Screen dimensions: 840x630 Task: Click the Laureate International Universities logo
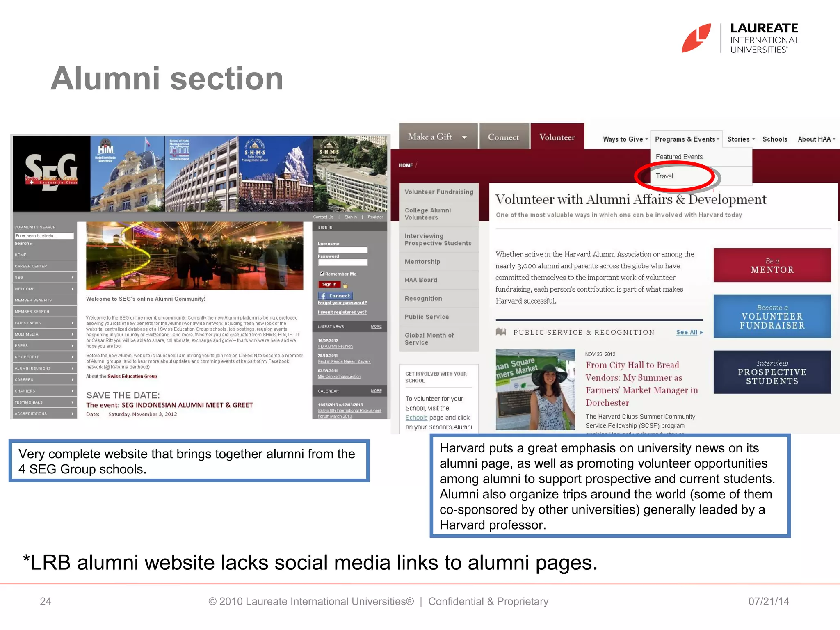click(740, 38)
